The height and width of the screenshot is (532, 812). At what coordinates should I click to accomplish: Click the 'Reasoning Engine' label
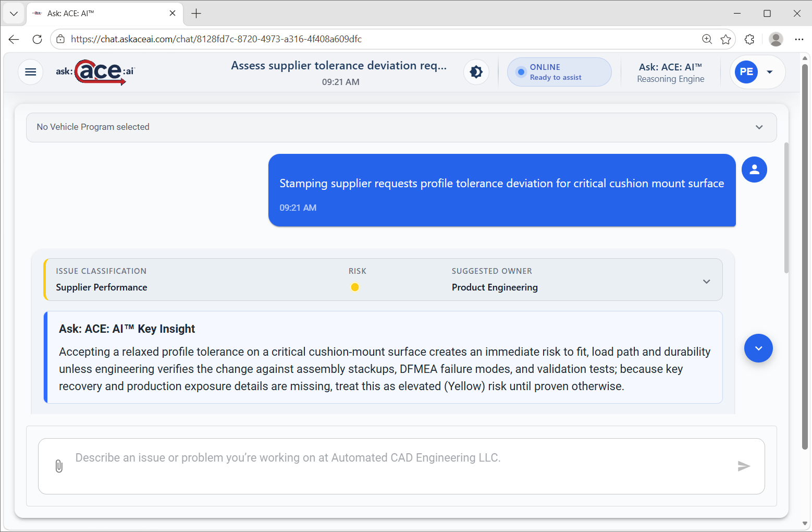670,79
